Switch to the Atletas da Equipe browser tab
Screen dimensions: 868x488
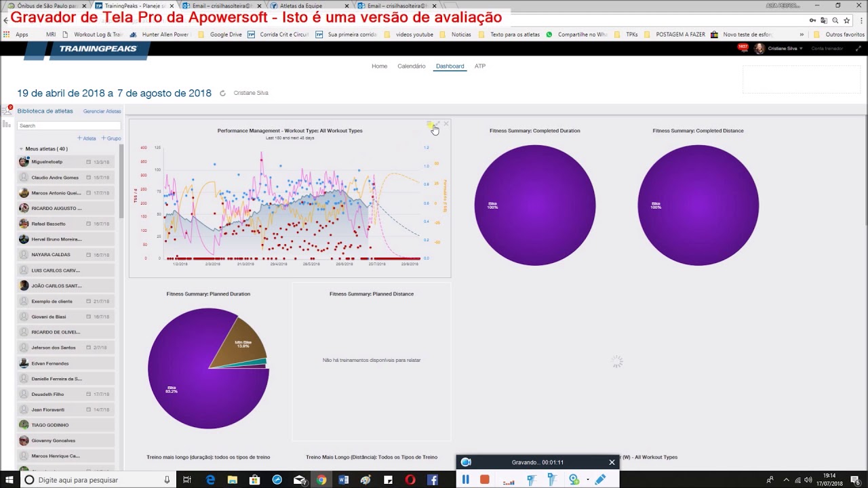coord(309,5)
